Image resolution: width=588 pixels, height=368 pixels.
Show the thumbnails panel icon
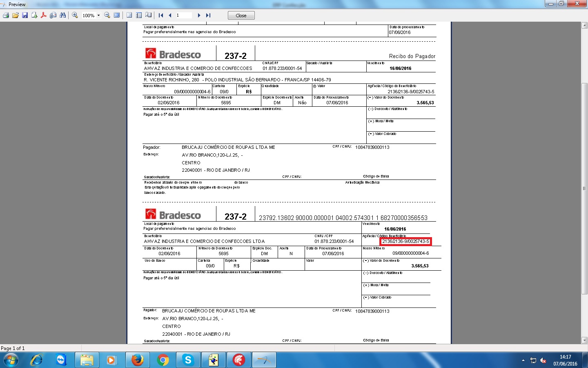(x=139, y=15)
